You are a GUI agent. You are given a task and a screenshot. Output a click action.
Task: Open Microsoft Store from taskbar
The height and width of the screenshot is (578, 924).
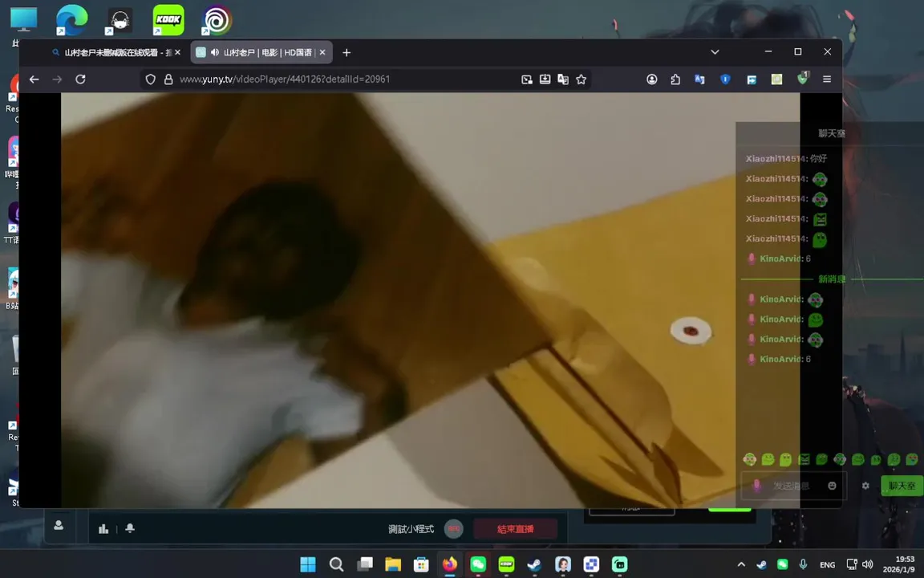coord(421,564)
